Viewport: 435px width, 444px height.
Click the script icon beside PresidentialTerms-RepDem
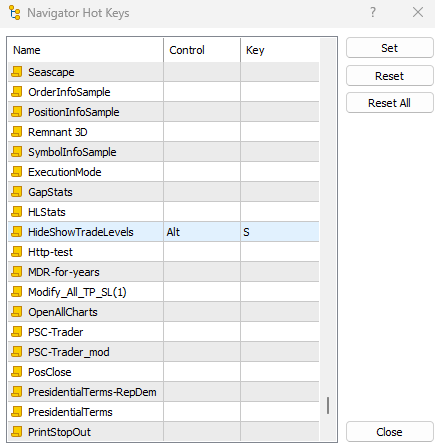[x=17, y=392]
